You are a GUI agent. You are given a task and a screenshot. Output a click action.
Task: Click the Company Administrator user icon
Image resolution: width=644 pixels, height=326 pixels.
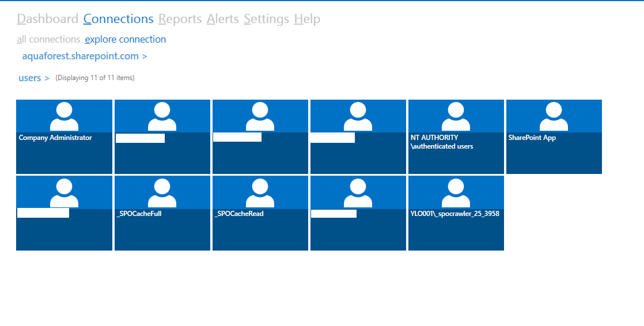(64, 116)
